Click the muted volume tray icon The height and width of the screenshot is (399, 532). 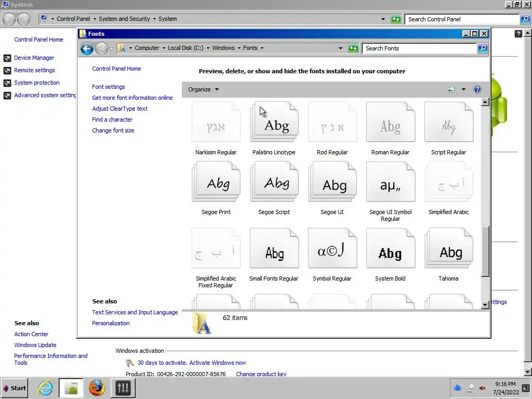tap(482, 388)
